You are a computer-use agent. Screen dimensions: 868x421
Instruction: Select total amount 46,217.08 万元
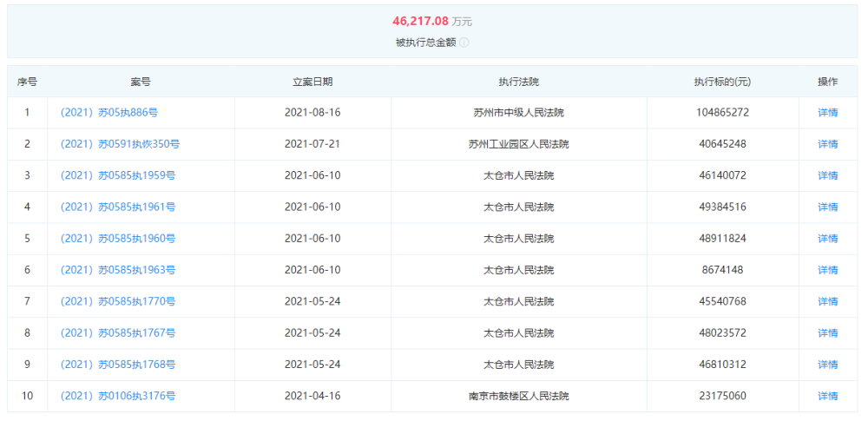(432, 22)
